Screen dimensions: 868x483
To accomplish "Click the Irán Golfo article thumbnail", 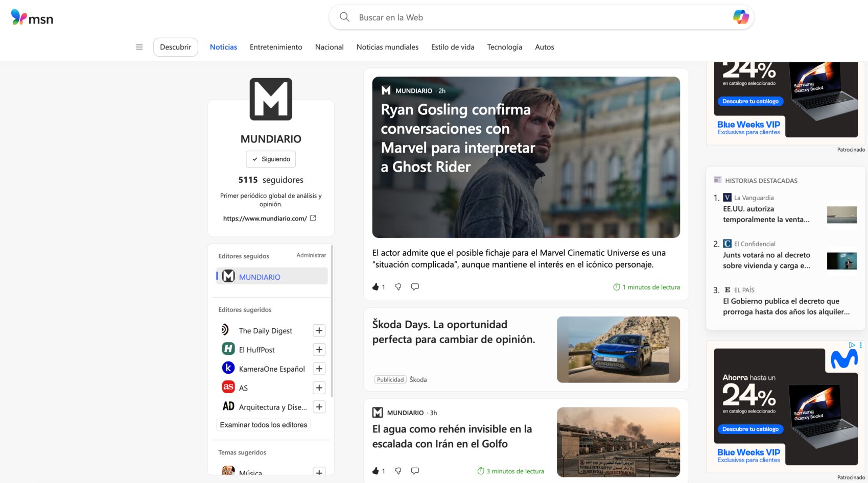I will point(618,442).
